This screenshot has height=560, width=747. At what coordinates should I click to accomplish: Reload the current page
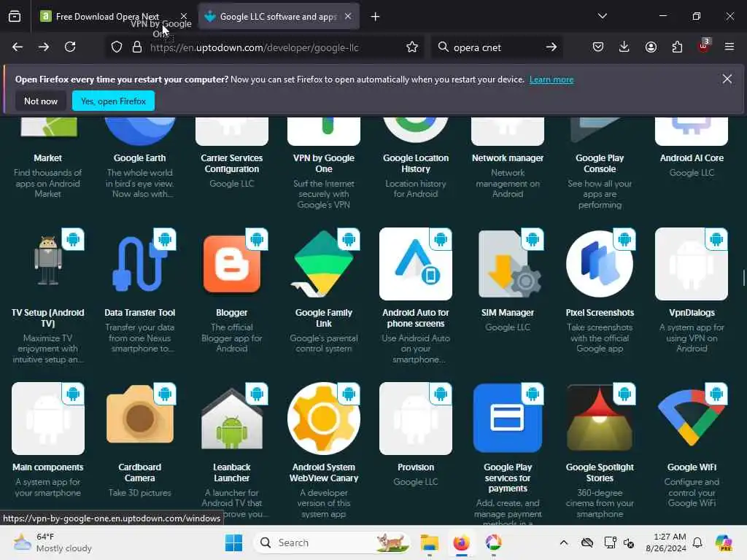(x=70, y=47)
